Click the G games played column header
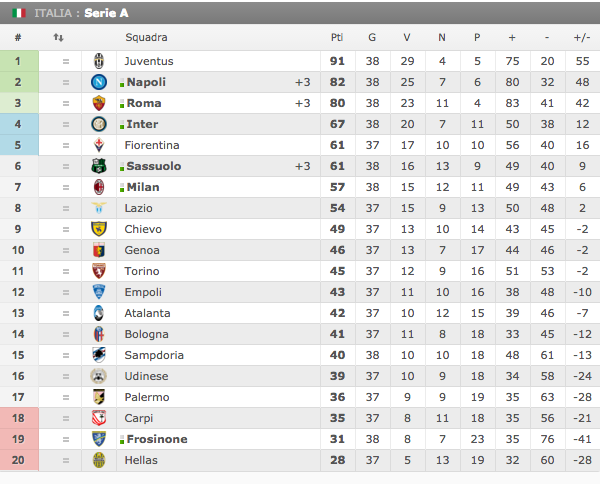This screenshot has height=484, width=600. pos(372,38)
